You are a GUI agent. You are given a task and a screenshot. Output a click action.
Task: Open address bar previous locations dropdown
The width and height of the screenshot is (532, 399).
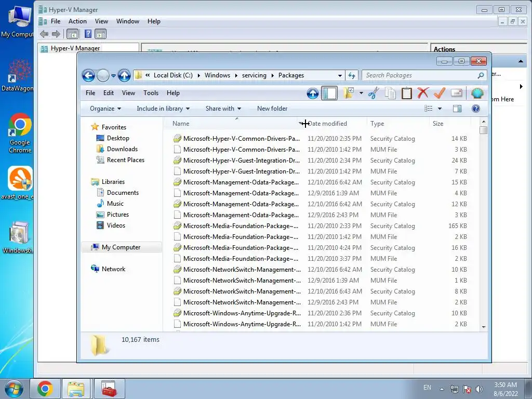point(340,76)
